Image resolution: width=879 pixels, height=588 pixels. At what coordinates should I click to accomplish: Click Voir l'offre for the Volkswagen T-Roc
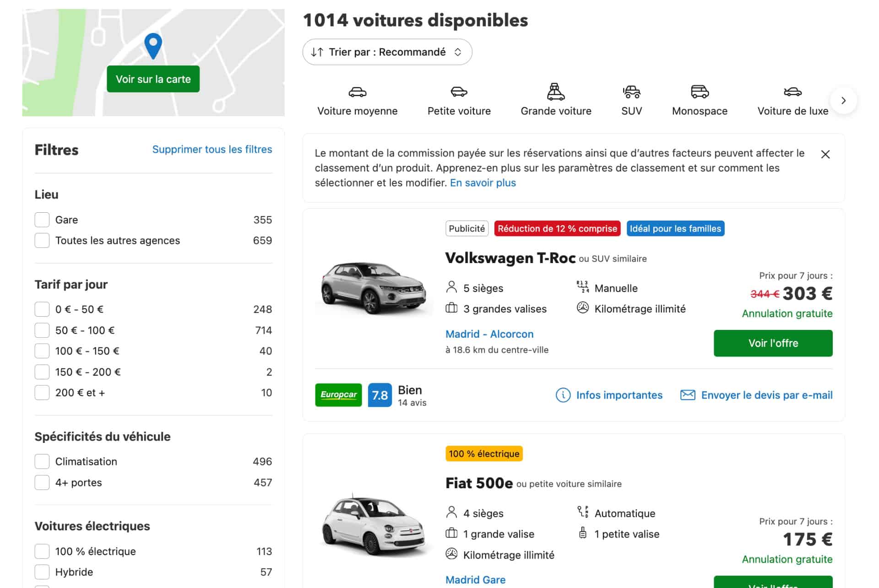(773, 343)
